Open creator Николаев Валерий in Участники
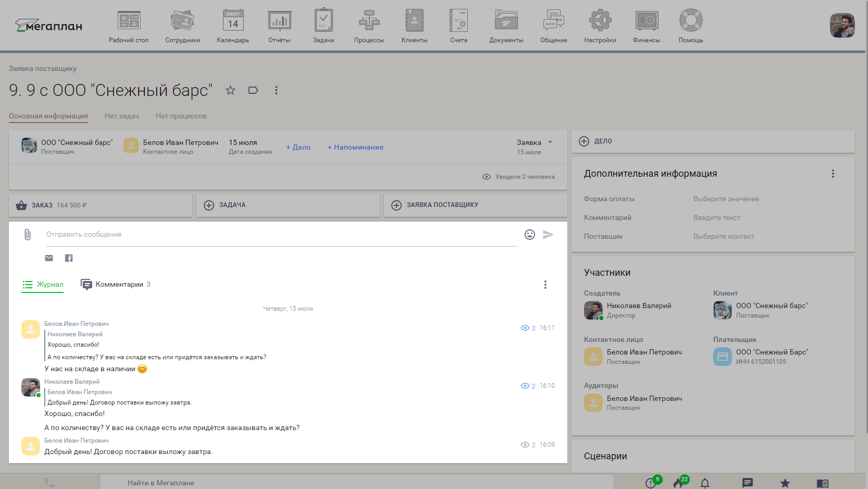Screen dimensions: 868x489 [x=639, y=306]
